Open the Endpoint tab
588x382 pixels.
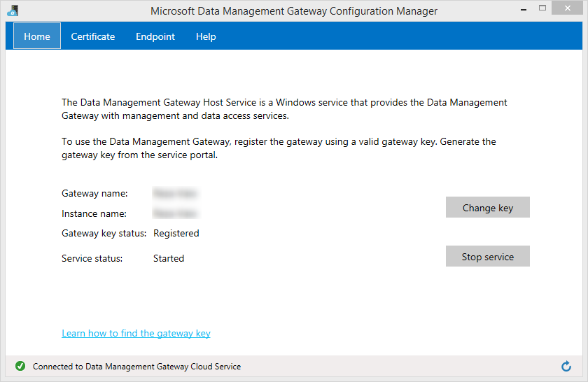tap(155, 36)
